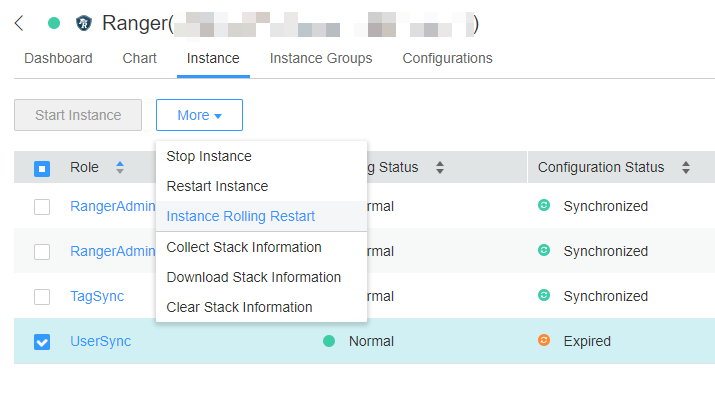This screenshot has height=400, width=715.
Task: Check the TagSync row checkbox
Action: click(x=42, y=297)
